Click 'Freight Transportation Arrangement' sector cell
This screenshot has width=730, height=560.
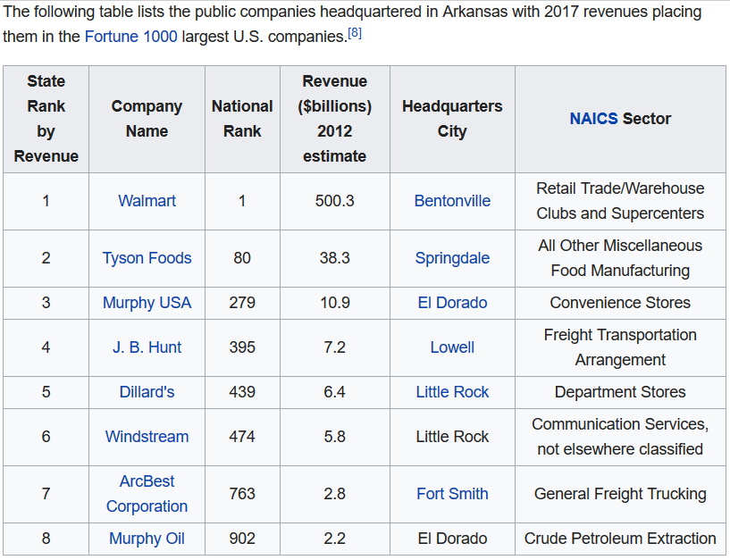tap(620, 347)
